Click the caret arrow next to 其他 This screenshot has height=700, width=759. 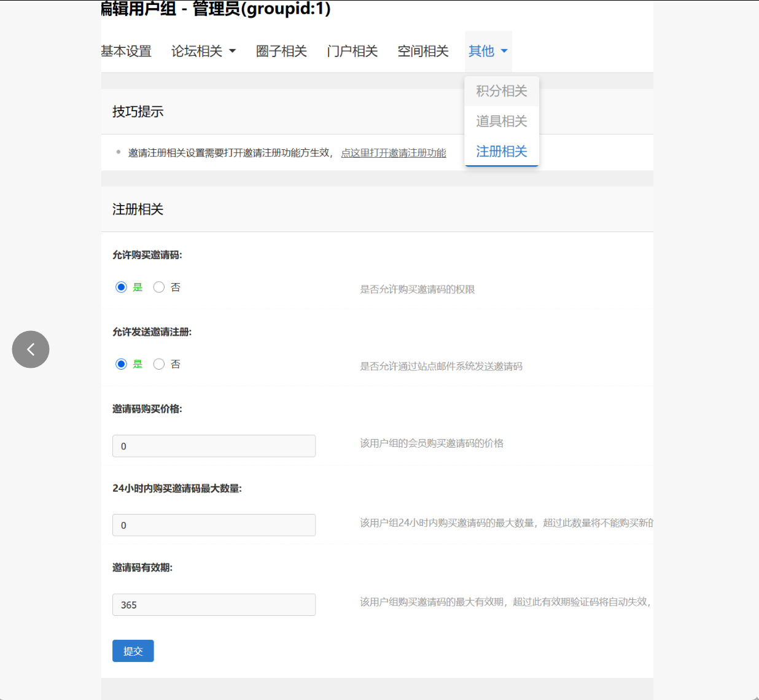(x=504, y=52)
